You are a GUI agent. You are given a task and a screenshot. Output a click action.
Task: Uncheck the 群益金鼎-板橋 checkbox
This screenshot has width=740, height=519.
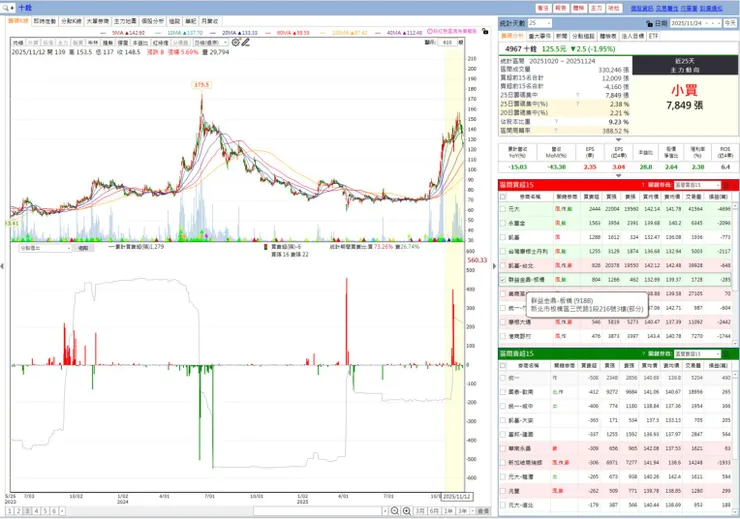(503, 280)
